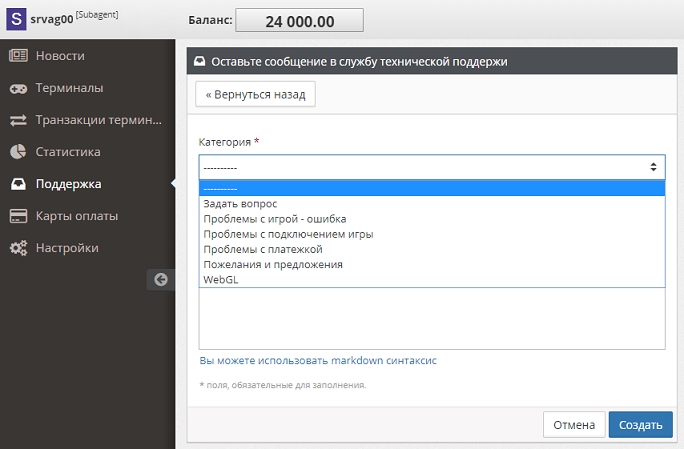Go to Настройки in the sidebar
Image resolution: width=684 pixels, height=449 pixels.
coord(67,248)
